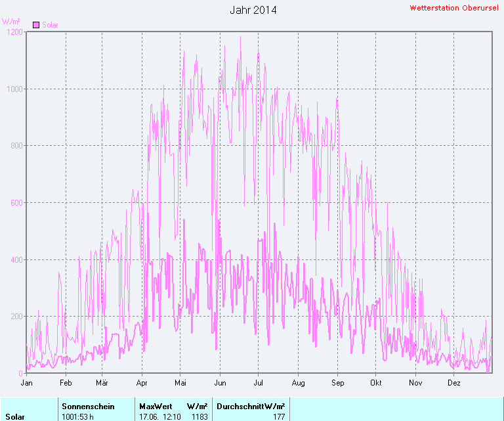Click the '1183' maximum value cell
504x421 pixels.
199,417
